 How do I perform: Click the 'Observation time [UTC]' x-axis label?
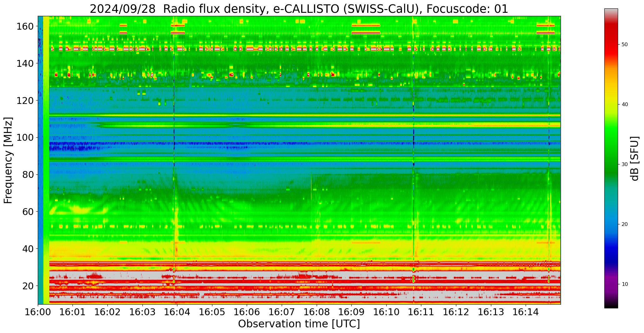pyautogui.click(x=299, y=324)
